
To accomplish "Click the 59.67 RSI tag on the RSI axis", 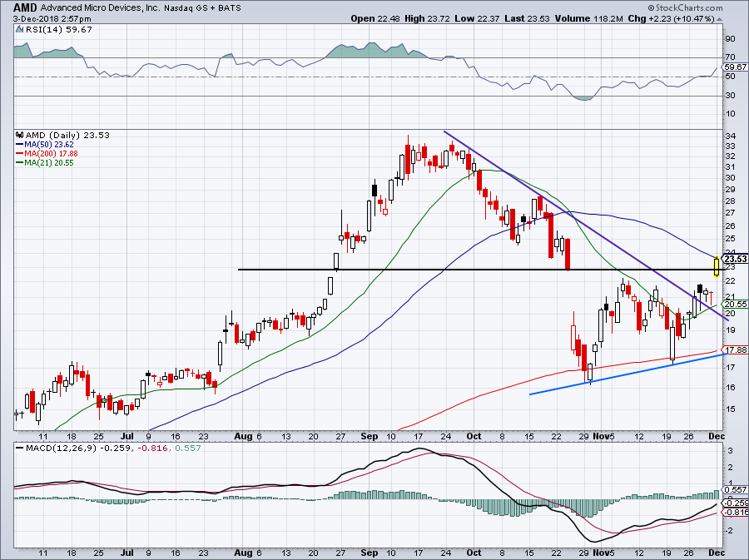I will pyautogui.click(x=736, y=67).
